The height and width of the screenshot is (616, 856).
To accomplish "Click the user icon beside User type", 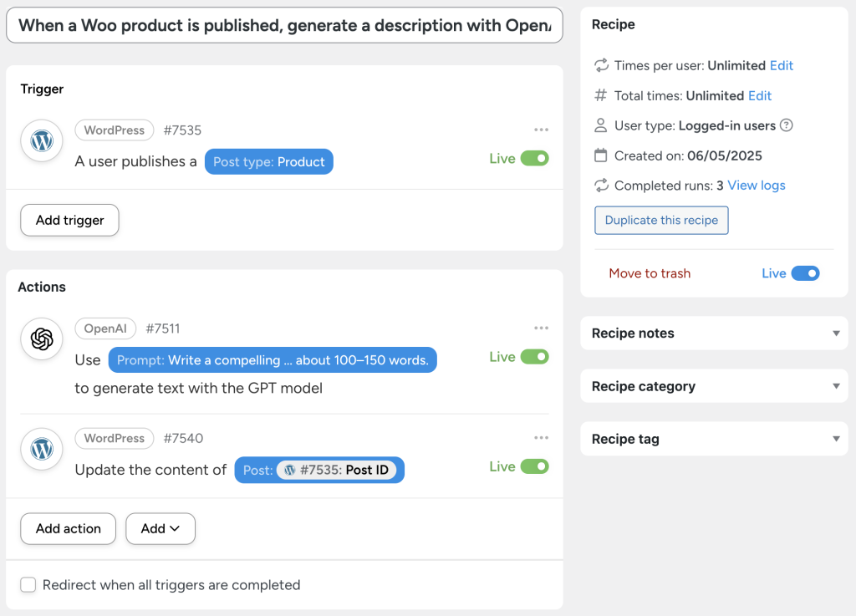I will pos(600,125).
